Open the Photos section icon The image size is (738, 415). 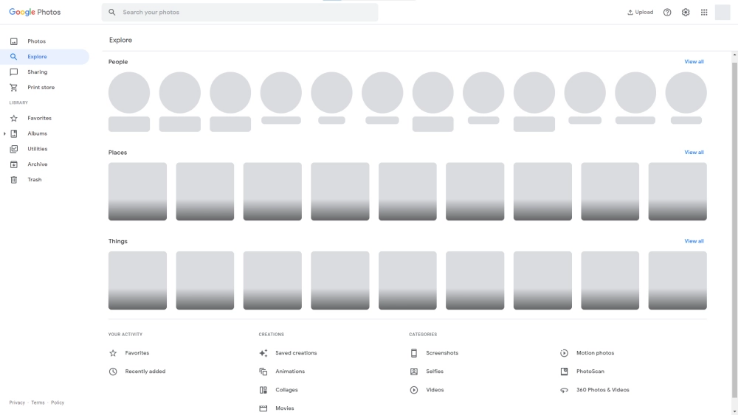point(14,41)
